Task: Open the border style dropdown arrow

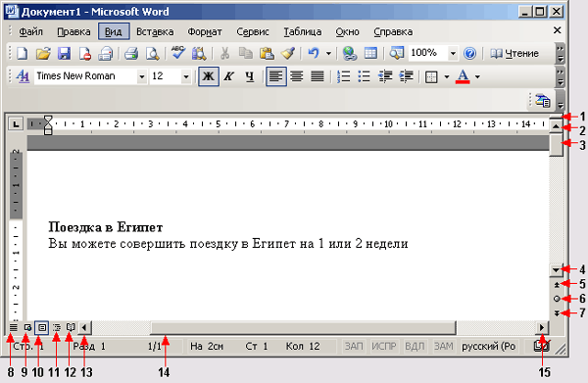Action: point(447,77)
